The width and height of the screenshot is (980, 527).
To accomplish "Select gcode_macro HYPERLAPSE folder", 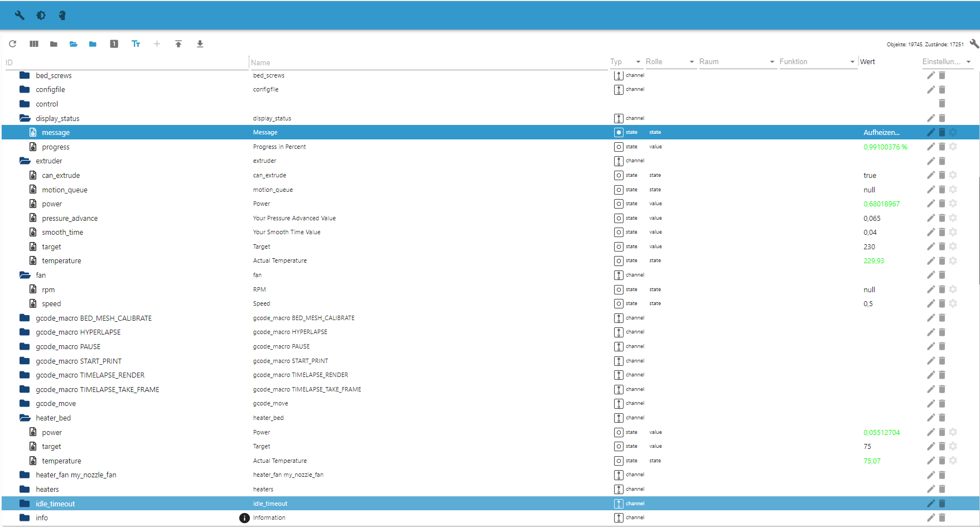I will pyautogui.click(x=490, y=332).
